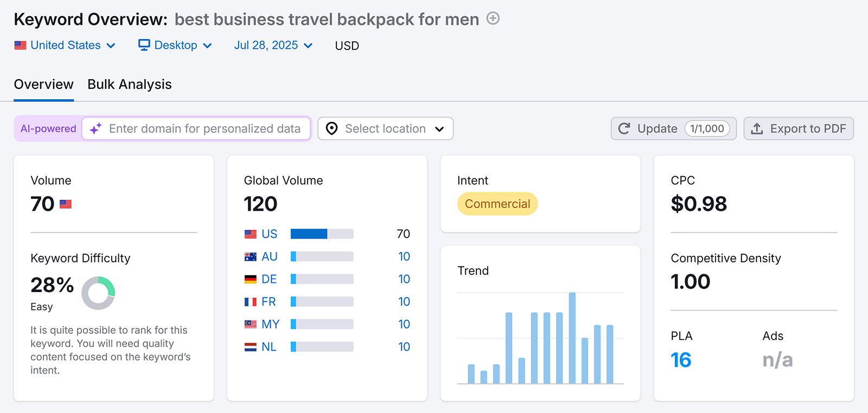Open the Jul 28, 2025 date picker
Viewport: 868px width, 413px height.
(x=273, y=46)
